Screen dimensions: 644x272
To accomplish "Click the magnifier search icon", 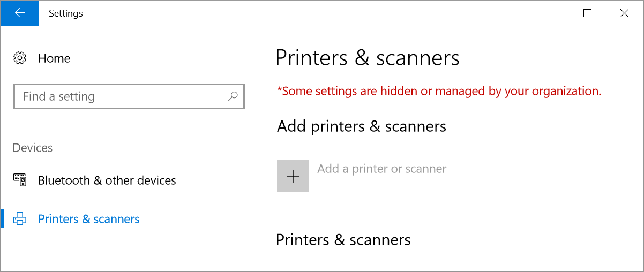I will click(x=233, y=96).
